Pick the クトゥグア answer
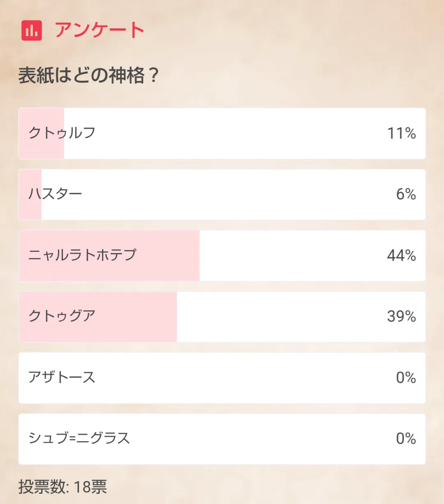Image resolution: width=444 pixels, height=504 pixels. pos(62,316)
